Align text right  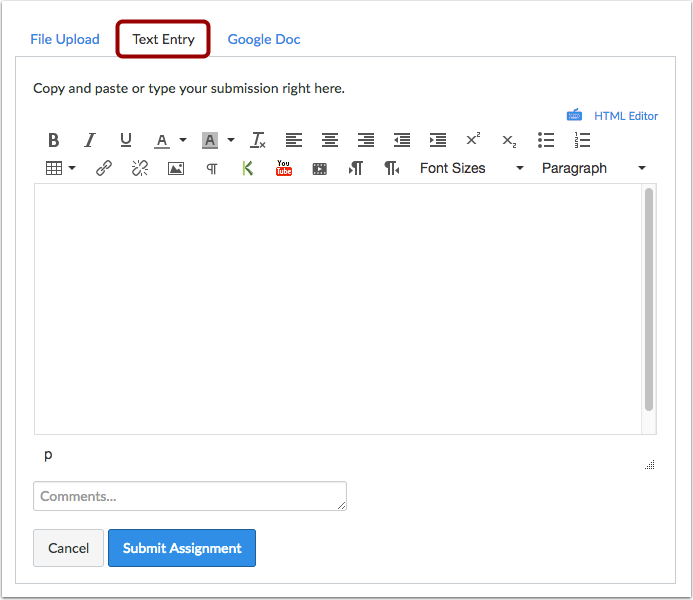pos(366,141)
